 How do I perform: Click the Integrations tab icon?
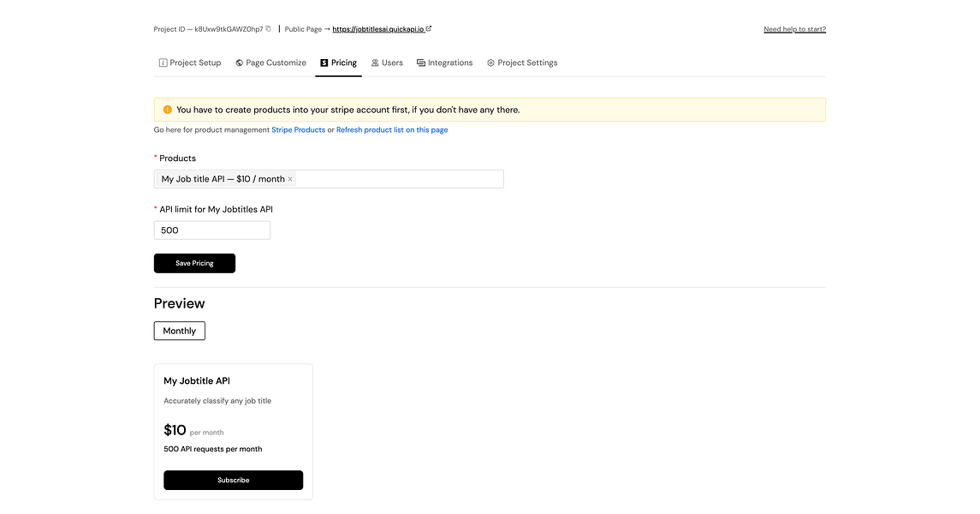pos(421,63)
